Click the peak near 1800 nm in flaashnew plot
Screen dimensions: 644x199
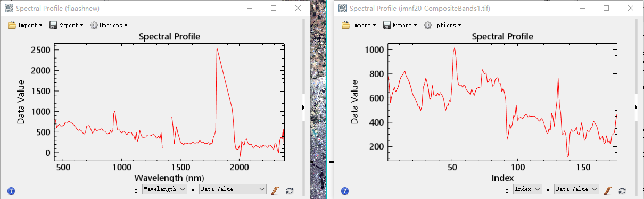tap(217, 48)
